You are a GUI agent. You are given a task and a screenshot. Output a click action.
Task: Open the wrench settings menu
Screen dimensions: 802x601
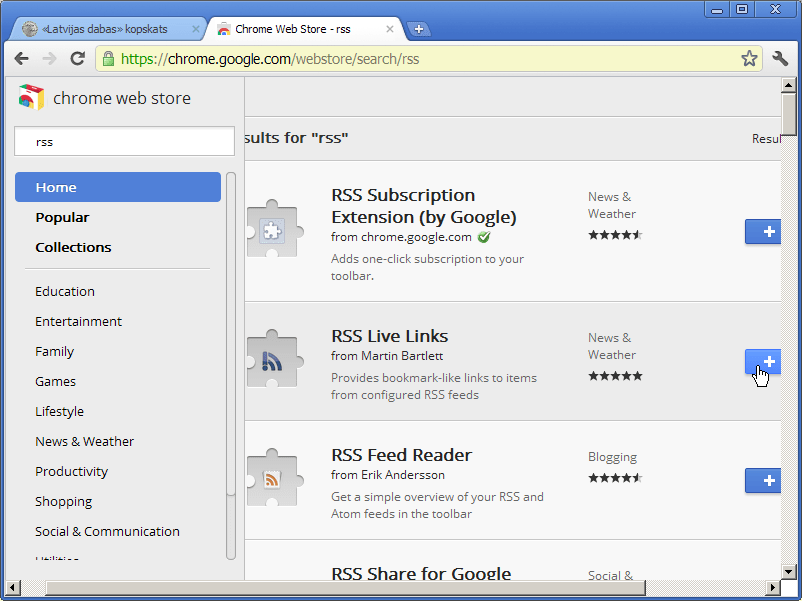(x=781, y=58)
